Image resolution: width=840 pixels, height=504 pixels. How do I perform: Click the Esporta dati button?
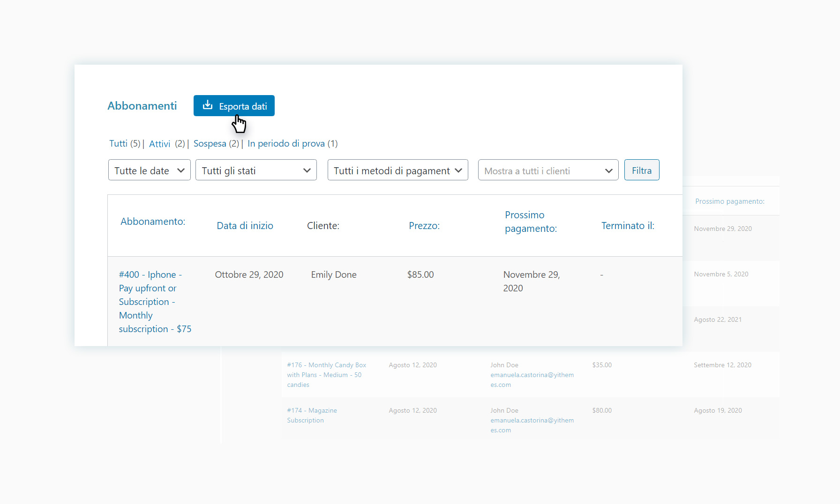click(234, 106)
